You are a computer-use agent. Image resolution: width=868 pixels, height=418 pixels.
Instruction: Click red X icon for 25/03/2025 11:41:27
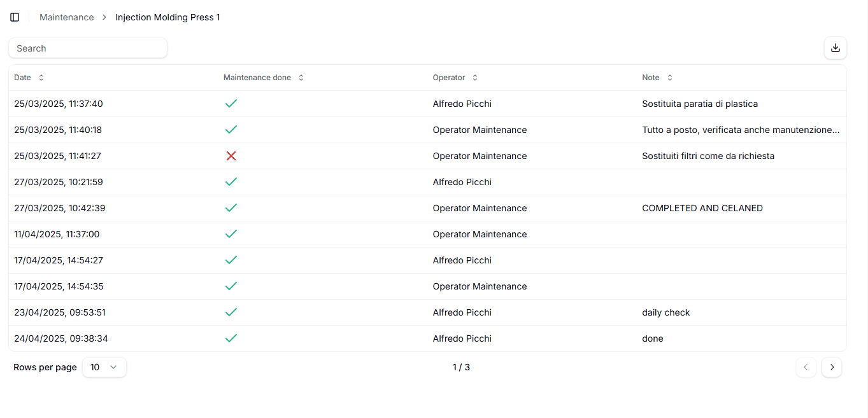pos(231,156)
